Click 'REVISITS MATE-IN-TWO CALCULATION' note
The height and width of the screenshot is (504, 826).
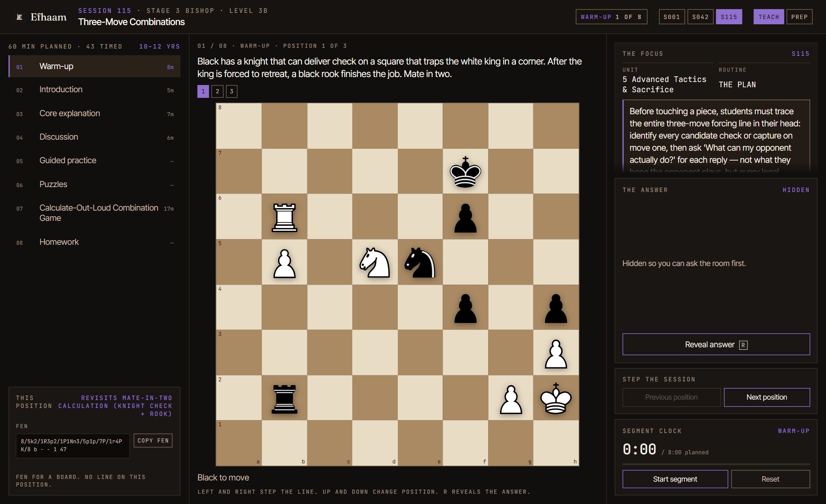pyautogui.click(x=115, y=406)
